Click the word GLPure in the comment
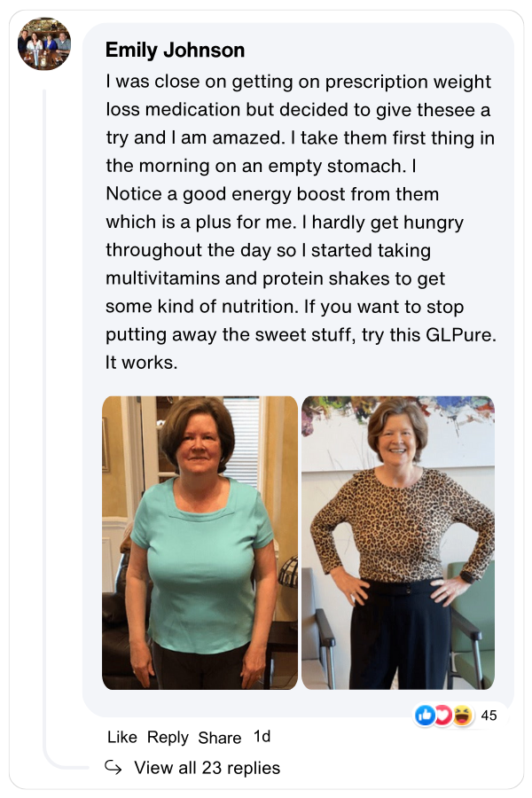The width and height of the screenshot is (532, 798). point(428,335)
